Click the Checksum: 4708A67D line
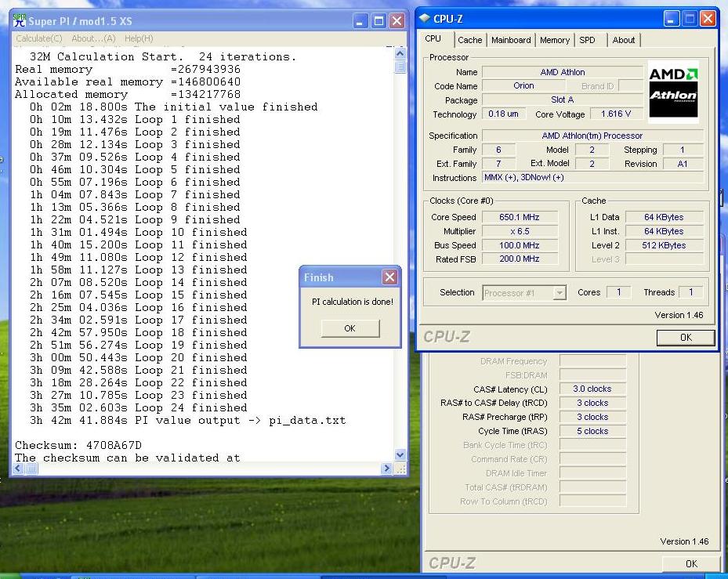 [x=78, y=445]
